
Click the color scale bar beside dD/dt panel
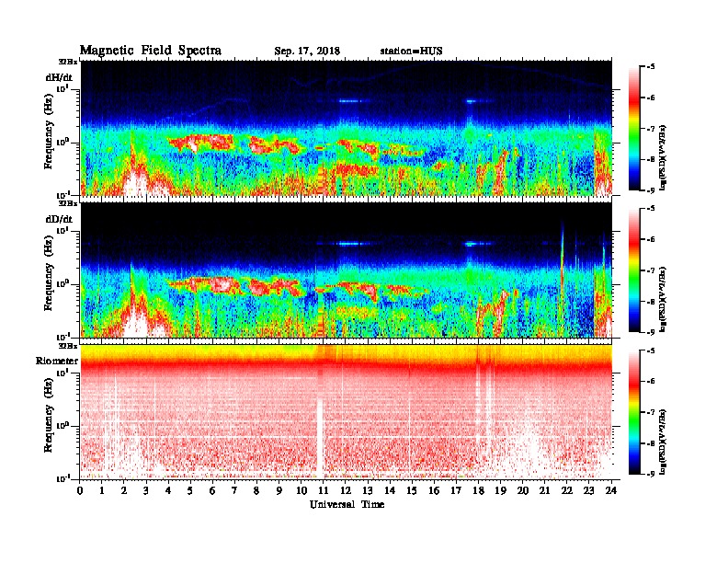pyautogui.click(x=634, y=270)
